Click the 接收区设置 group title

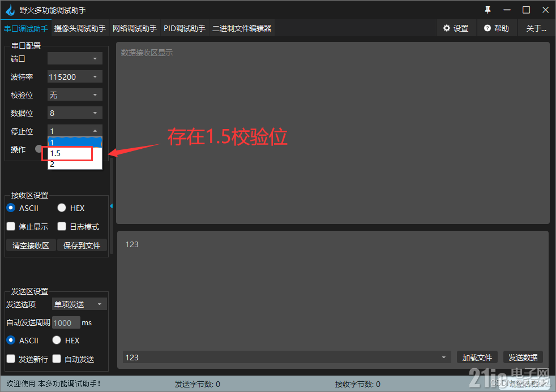click(x=29, y=195)
